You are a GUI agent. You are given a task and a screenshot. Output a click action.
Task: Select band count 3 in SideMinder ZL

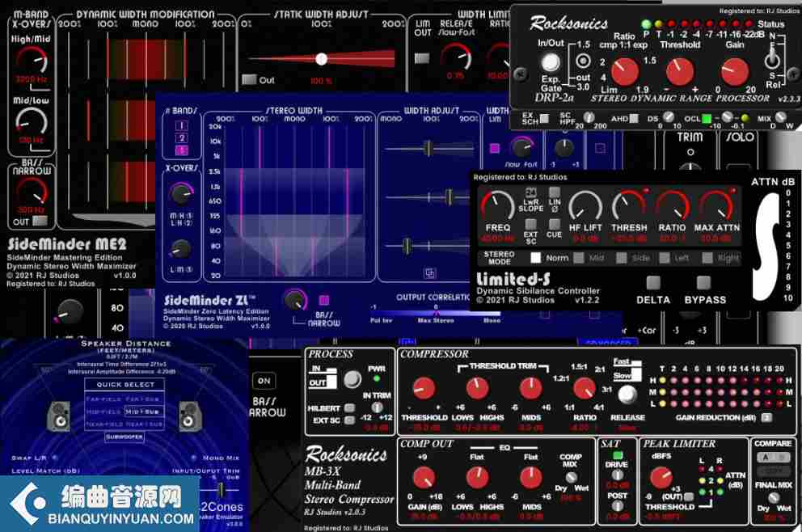[182, 150]
